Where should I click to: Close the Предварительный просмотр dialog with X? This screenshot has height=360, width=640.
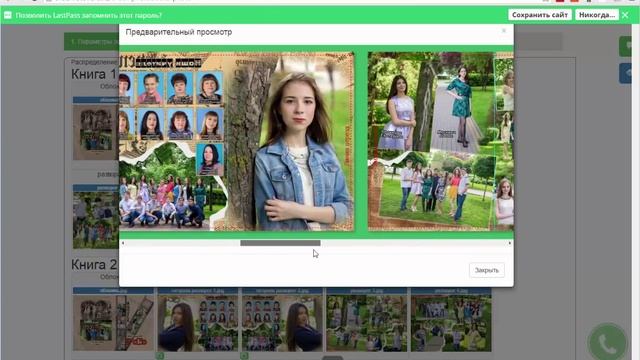504,31
